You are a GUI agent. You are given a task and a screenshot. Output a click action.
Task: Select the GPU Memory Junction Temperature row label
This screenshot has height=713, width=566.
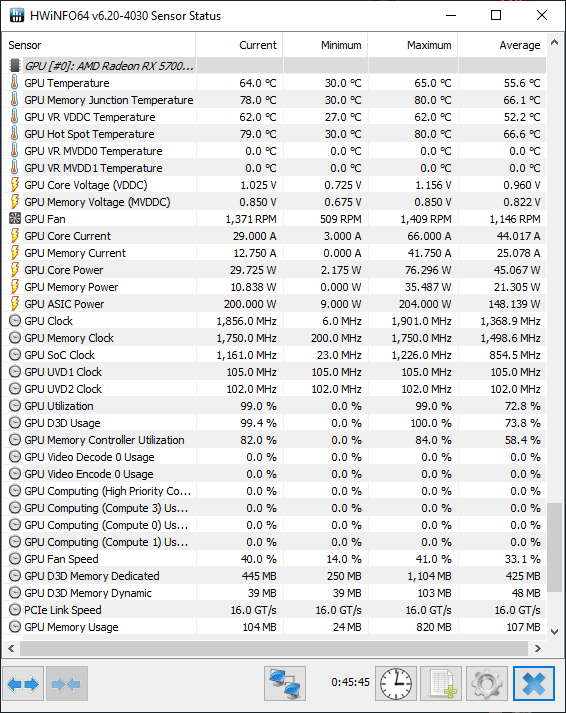coord(109,100)
